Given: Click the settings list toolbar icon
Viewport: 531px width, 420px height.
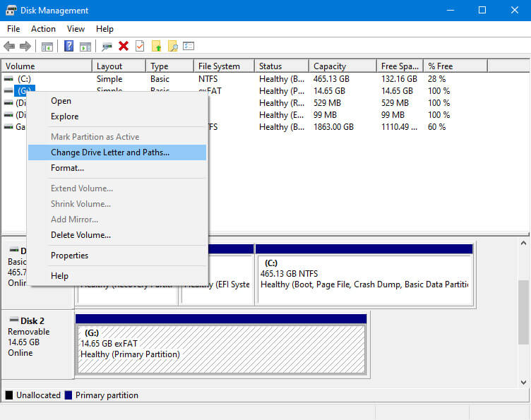Looking at the screenshot, I should coord(189,46).
